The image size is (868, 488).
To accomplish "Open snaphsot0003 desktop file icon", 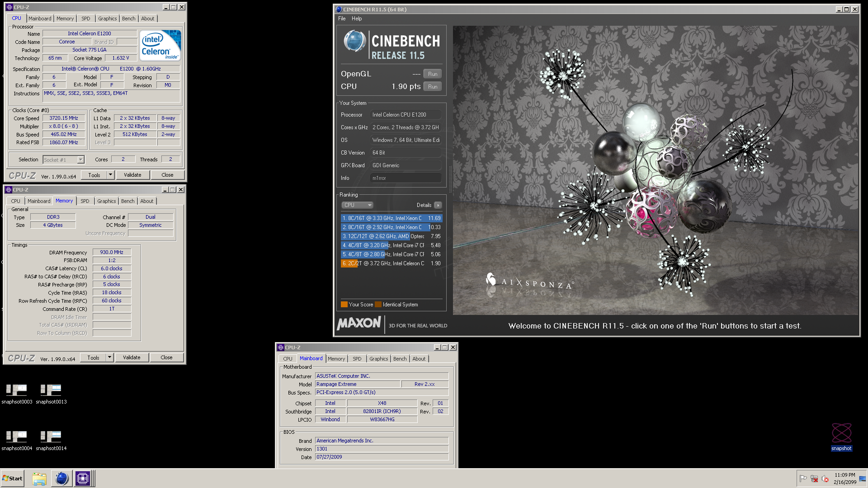I will 17,393.
